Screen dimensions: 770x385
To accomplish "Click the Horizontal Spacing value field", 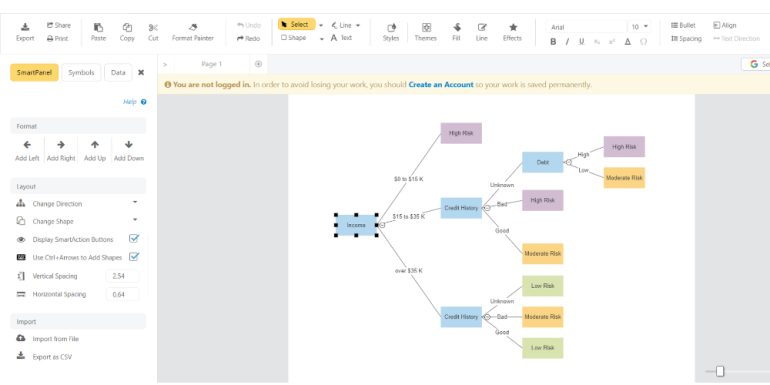I will tap(122, 294).
